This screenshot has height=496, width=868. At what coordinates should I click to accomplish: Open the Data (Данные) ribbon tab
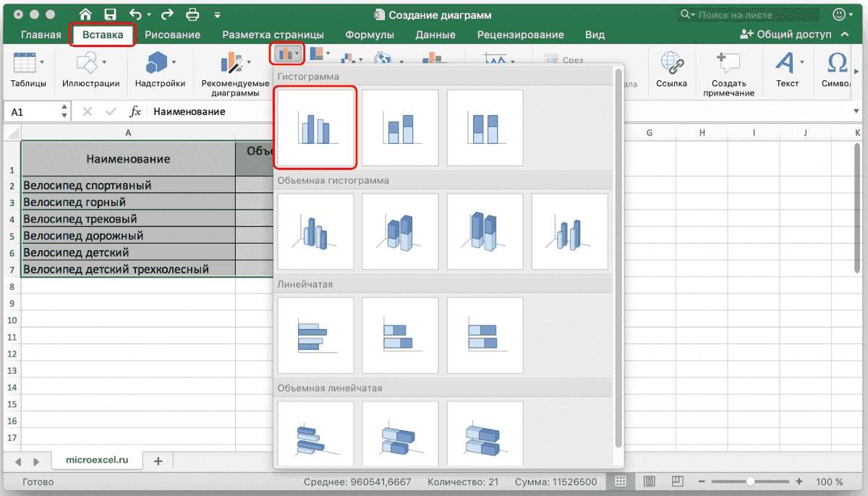435,35
